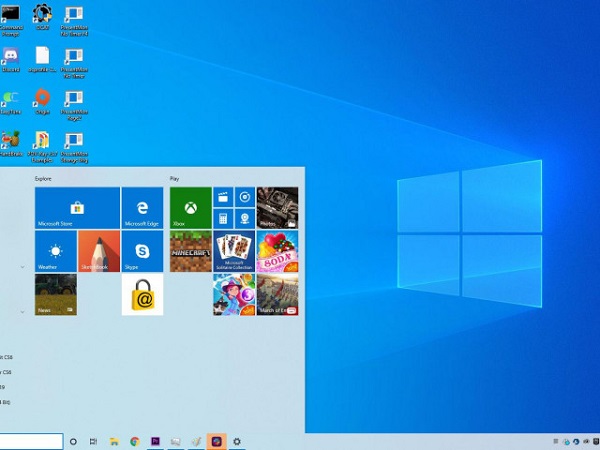600x450 pixels.
Task: Open Task View on the taskbar
Action: [x=93, y=442]
